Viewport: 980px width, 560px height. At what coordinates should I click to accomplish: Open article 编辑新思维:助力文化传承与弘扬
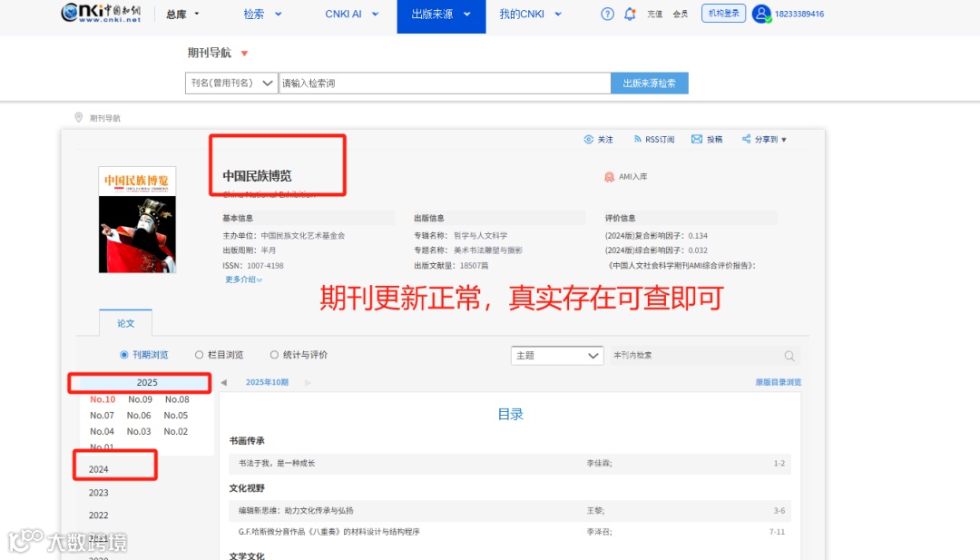pyautogui.click(x=296, y=511)
